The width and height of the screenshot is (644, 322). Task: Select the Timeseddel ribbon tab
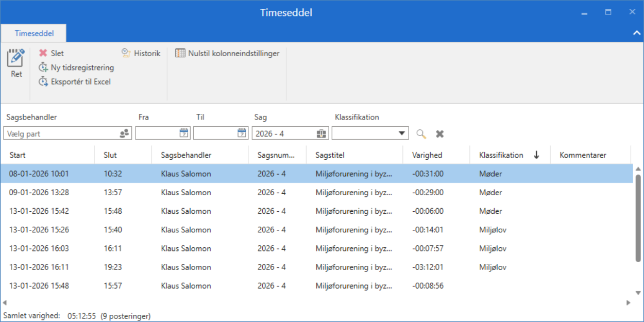click(33, 33)
